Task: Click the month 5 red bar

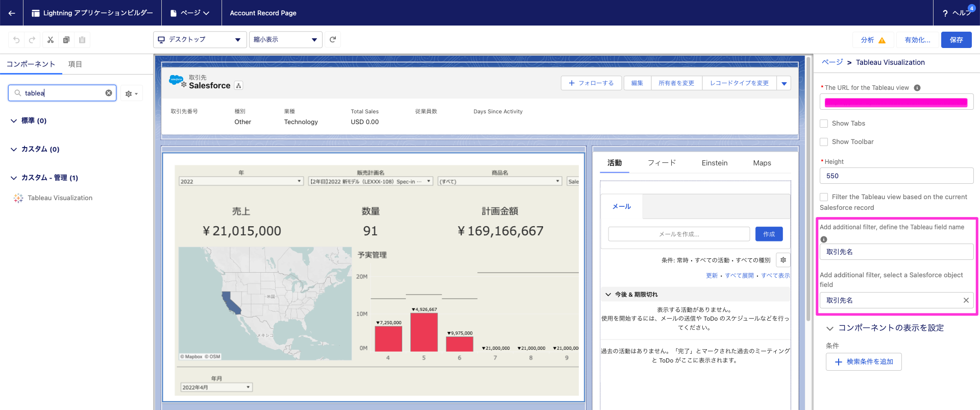Action: 424,332
